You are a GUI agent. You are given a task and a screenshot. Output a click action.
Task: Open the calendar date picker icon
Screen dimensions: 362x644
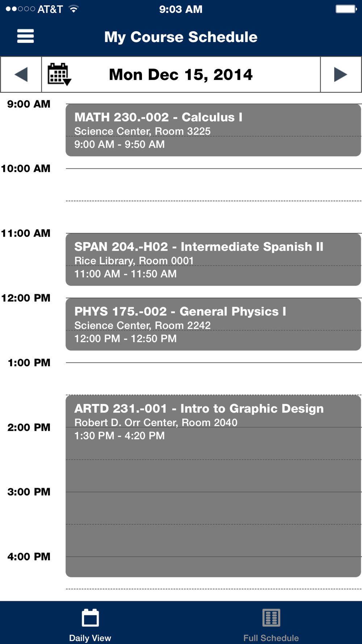coord(59,74)
